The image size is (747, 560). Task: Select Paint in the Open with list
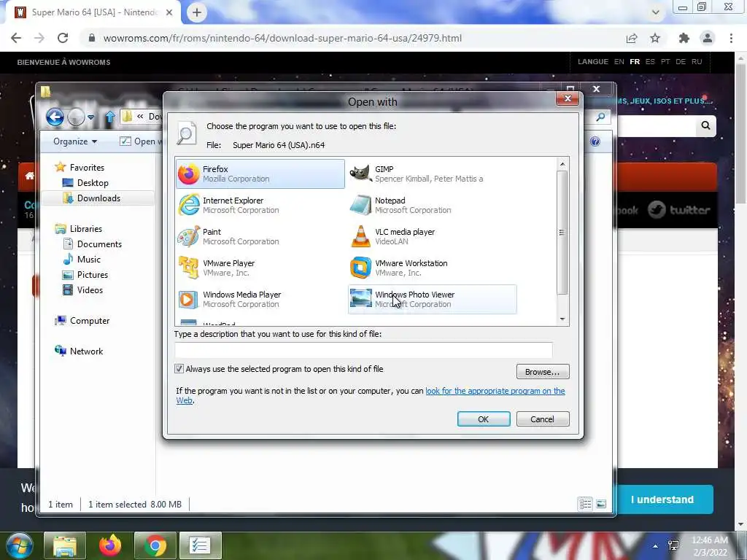click(x=260, y=237)
